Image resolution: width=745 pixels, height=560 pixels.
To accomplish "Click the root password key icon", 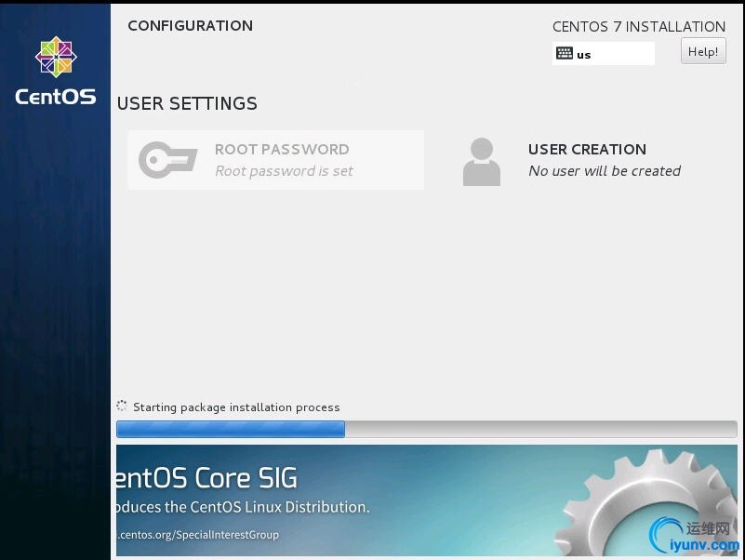I will (167, 160).
